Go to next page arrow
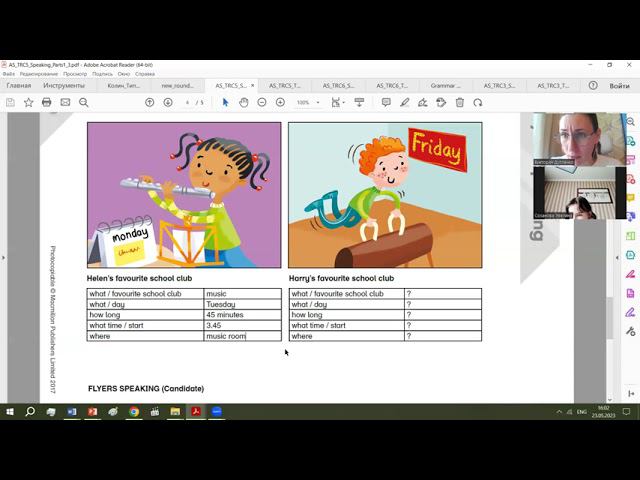Image resolution: width=640 pixels, height=480 pixels. tap(168, 102)
